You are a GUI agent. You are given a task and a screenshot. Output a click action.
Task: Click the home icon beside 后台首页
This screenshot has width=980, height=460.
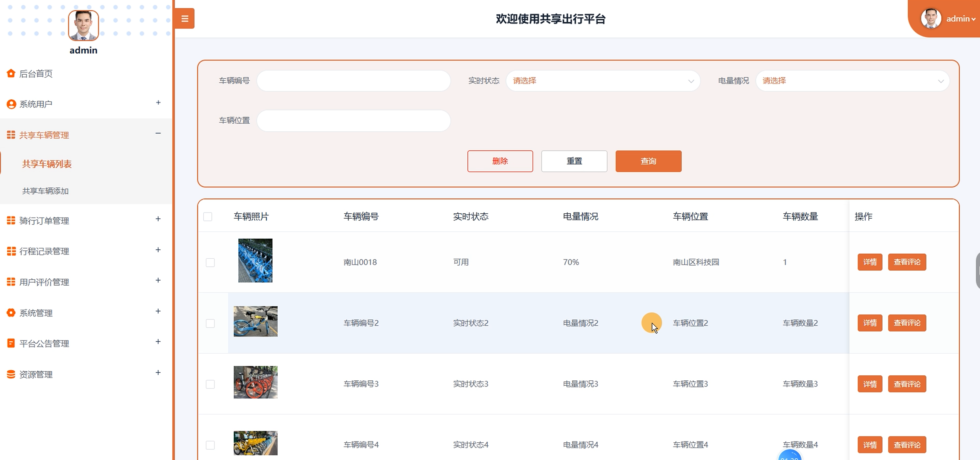11,74
